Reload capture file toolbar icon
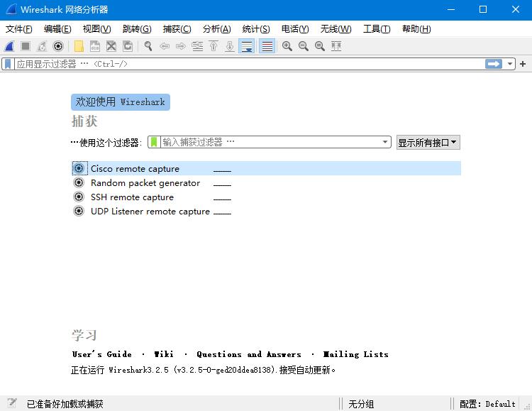The width and height of the screenshot is (532, 411). point(128,46)
